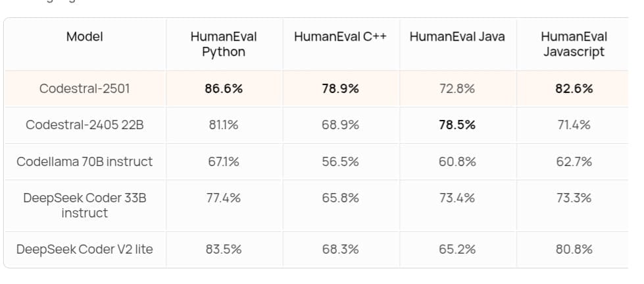Click the HumanEval Javascript column header
The image size is (644, 284).
click(x=574, y=44)
